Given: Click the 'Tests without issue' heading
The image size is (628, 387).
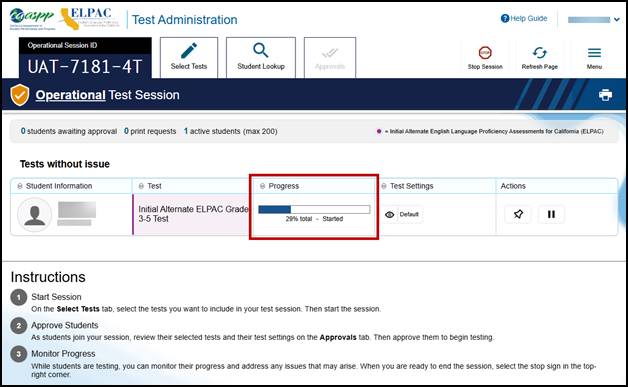Looking at the screenshot, I should coord(64,164).
